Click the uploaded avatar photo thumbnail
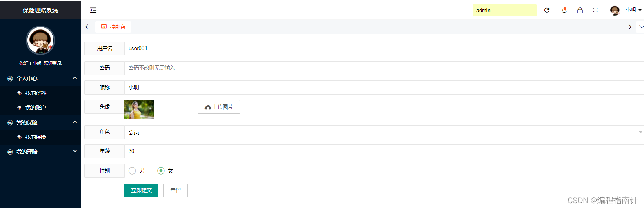644x208 pixels. tap(139, 110)
